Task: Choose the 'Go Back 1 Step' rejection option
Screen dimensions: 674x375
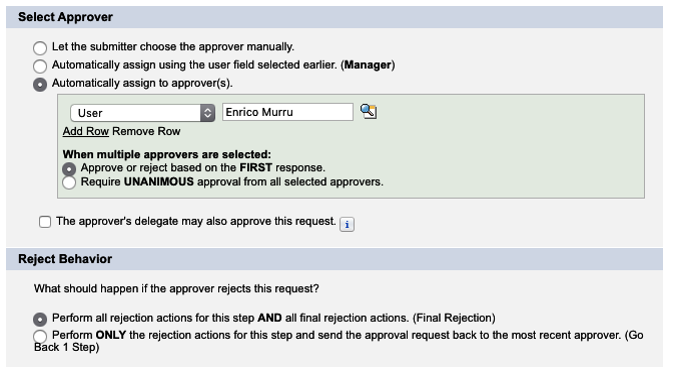Action: [40, 336]
